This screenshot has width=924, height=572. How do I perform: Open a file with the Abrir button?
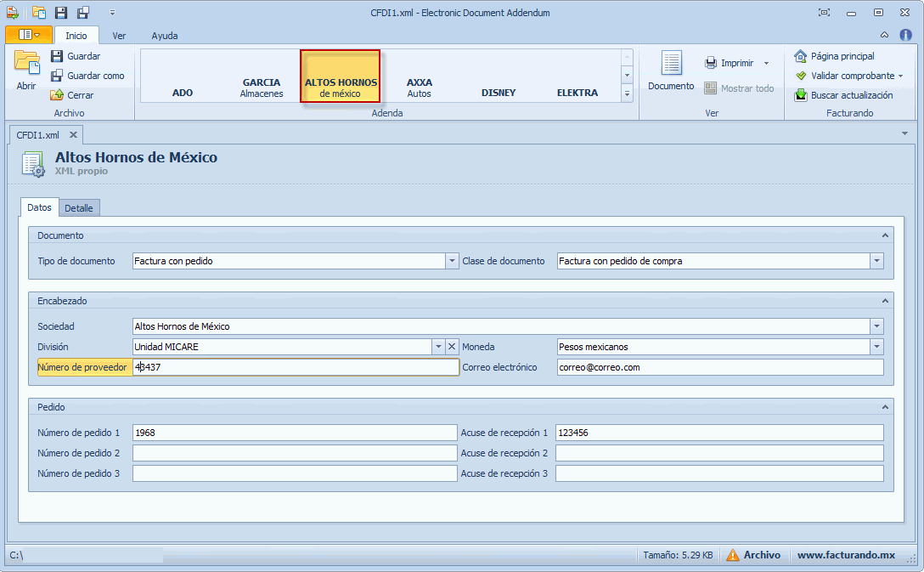[x=26, y=71]
